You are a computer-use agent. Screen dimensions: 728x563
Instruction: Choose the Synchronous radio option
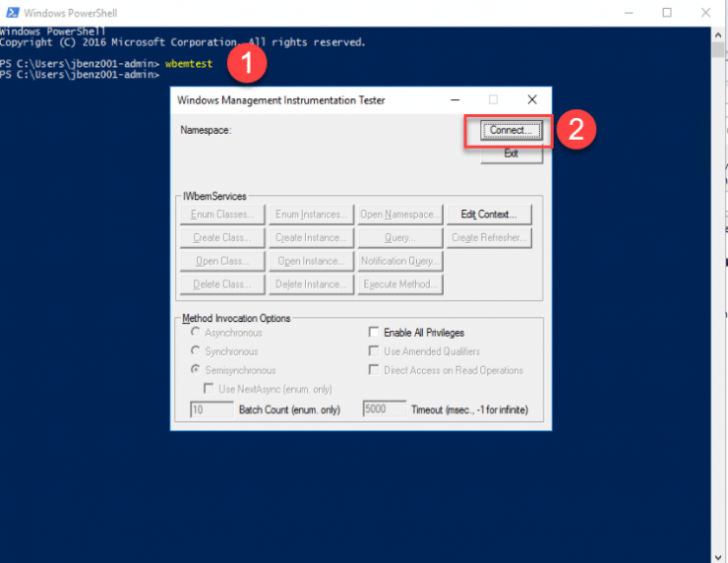(x=196, y=351)
